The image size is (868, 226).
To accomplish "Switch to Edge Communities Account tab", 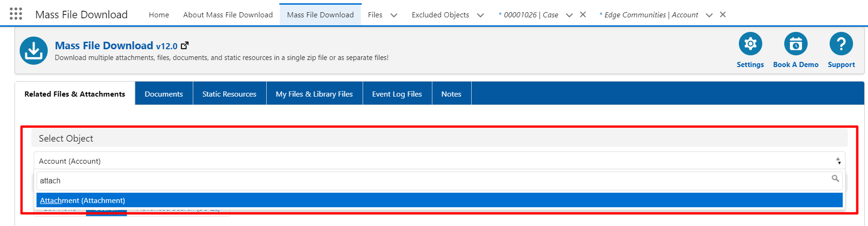I will [x=649, y=15].
